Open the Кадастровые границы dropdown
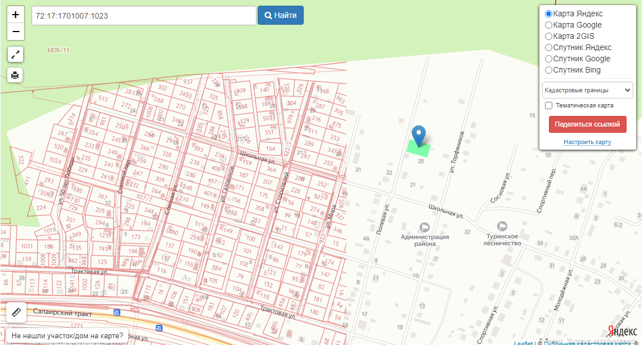Viewport: 644px width, 345px height. 587,91
